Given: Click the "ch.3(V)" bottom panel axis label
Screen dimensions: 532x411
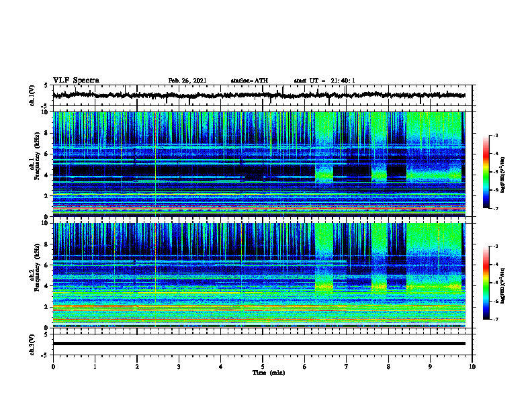Looking at the screenshot, I should click(32, 345).
